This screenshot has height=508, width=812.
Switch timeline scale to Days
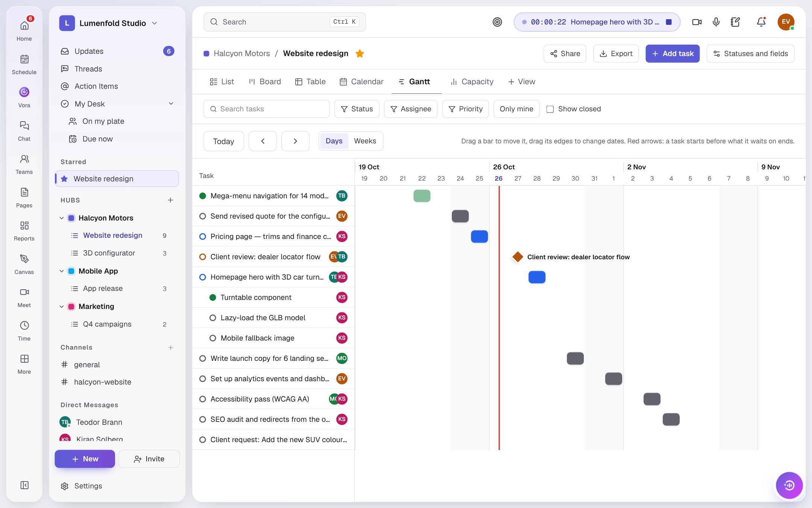334,141
